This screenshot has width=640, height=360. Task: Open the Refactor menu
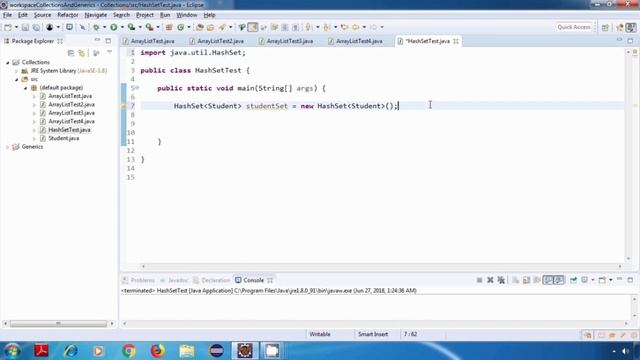coord(67,15)
